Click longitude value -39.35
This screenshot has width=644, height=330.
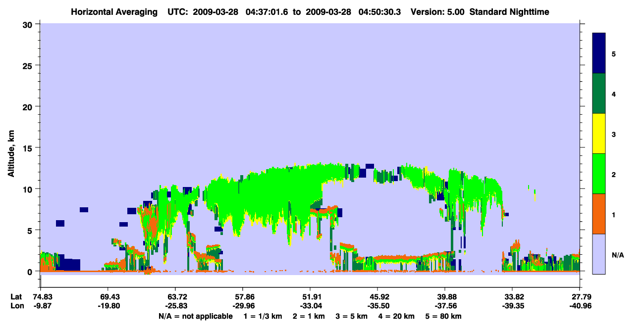point(512,306)
